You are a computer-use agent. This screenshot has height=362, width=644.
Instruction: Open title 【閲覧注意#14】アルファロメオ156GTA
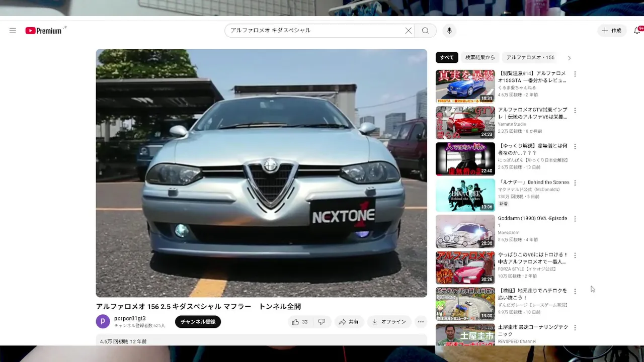click(x=532, y=77)
